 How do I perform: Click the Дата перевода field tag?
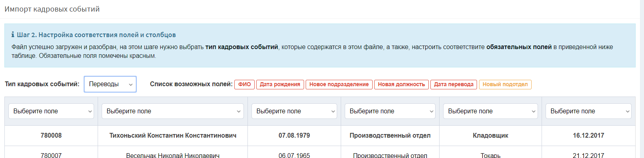(x=454, y=85)
